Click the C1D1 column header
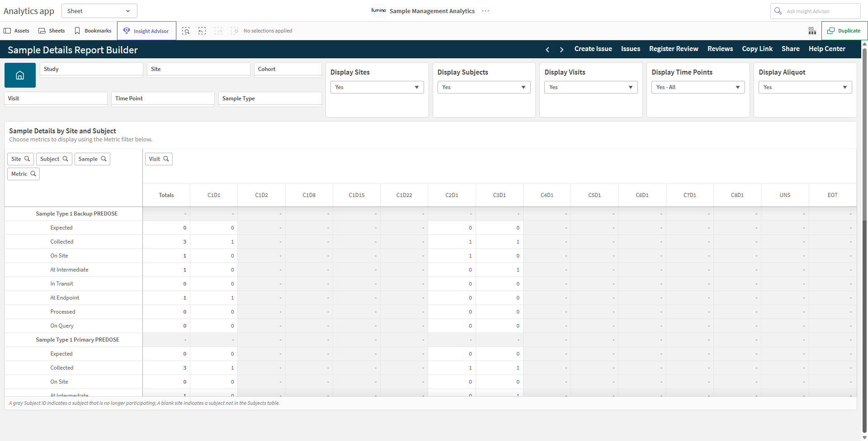The width and height of the screenshot is (868, 441). click(x=214, y=195)
